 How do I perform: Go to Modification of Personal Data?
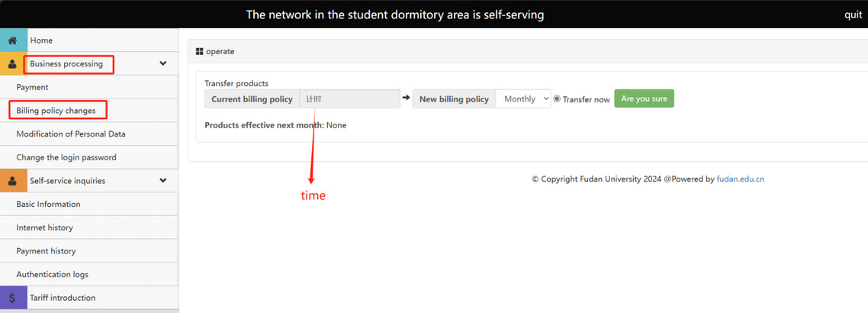point(71,134)
